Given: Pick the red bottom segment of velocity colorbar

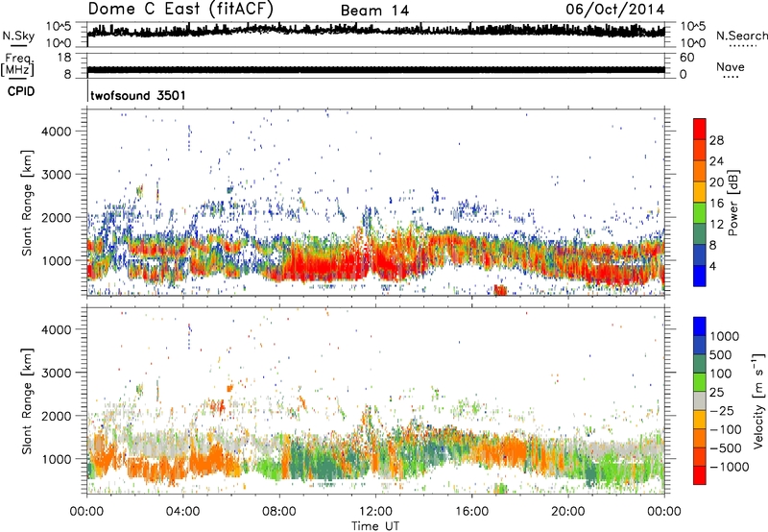Looking at the screenshot, I should [700, 475].
